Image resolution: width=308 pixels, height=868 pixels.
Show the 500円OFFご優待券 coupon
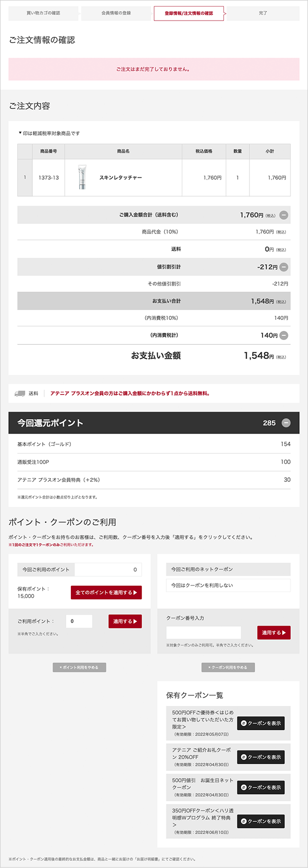coord(261,723)
